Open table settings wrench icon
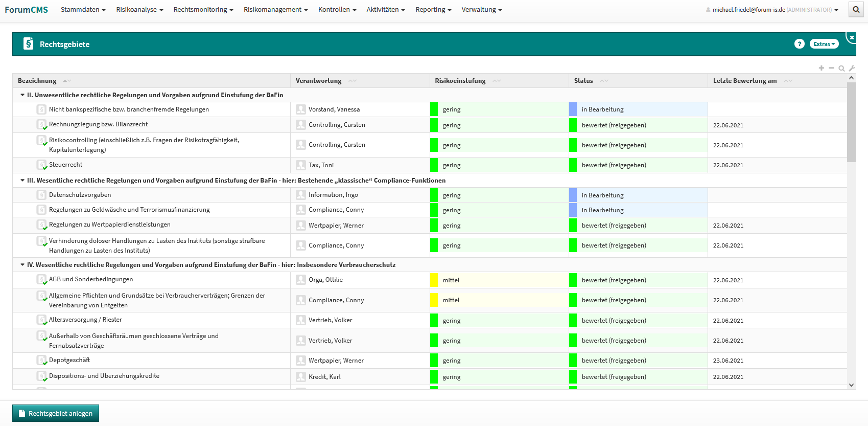The image size is (868, 426). pos(852,68)
